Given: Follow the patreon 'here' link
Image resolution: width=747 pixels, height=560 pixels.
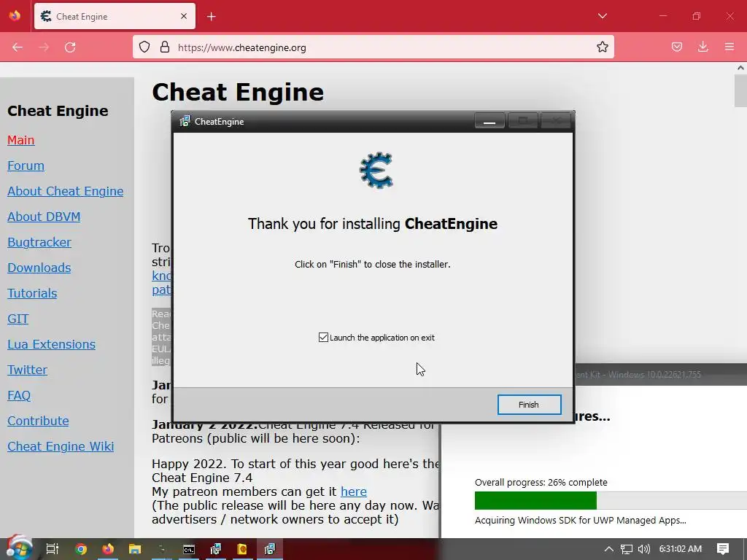Looking at the screenshot, I should pyautogui.click(x=354, y=491).
